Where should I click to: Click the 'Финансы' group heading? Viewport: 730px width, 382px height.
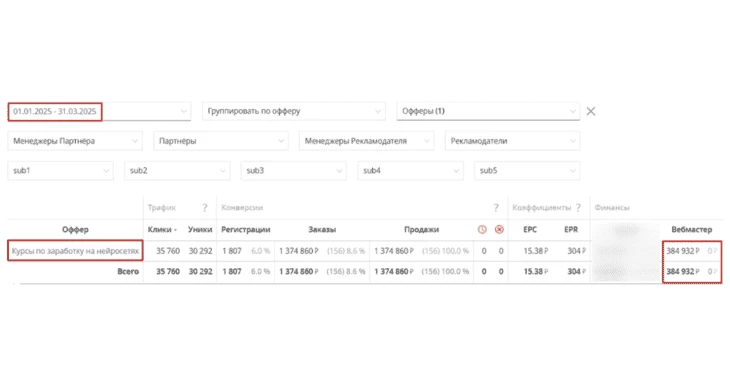click(x=612, y=208)
